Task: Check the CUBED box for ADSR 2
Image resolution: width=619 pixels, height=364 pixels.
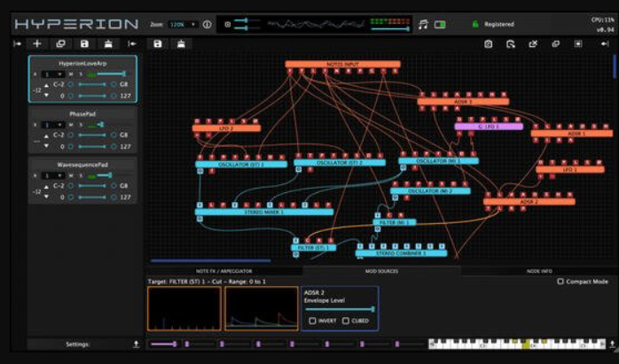Action: [x=346, y=321]
